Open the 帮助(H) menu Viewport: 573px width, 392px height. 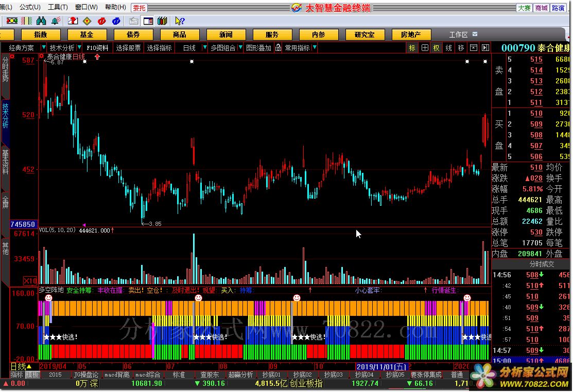(x=115, y=7)
